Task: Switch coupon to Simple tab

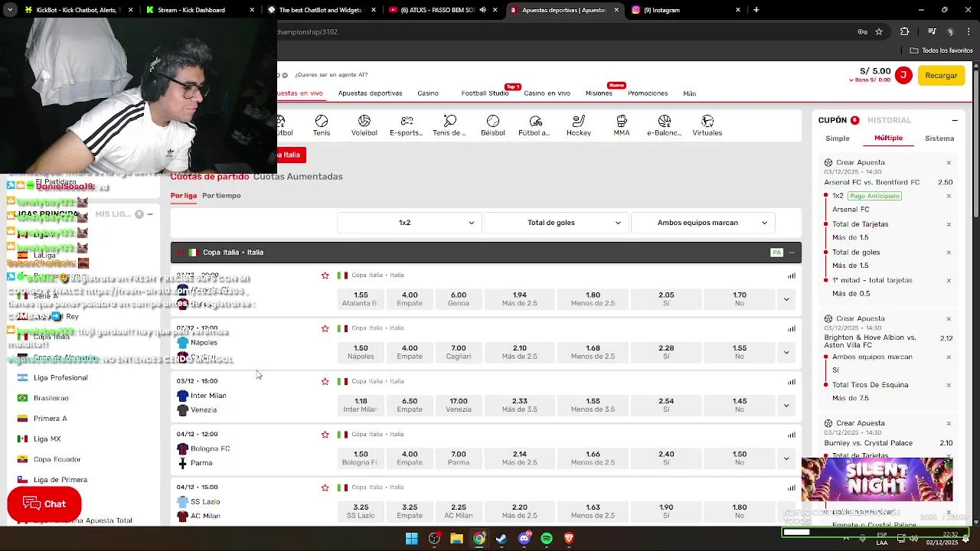Action: (838, 139)
